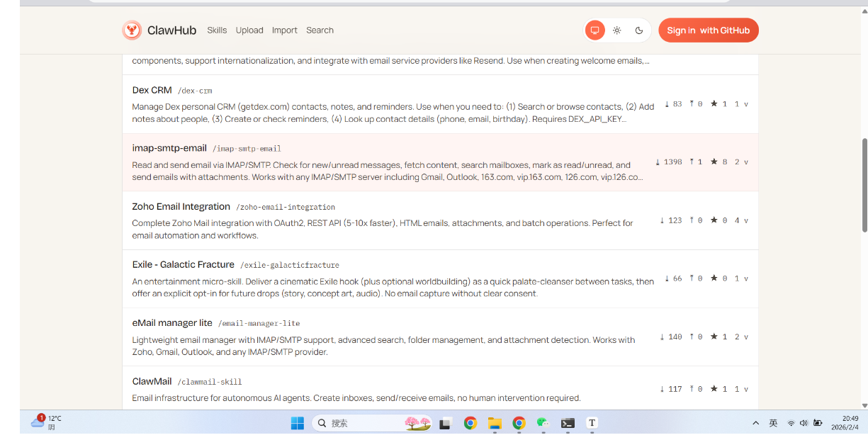Click the 1398 downloads count

[x=673, y=162]
